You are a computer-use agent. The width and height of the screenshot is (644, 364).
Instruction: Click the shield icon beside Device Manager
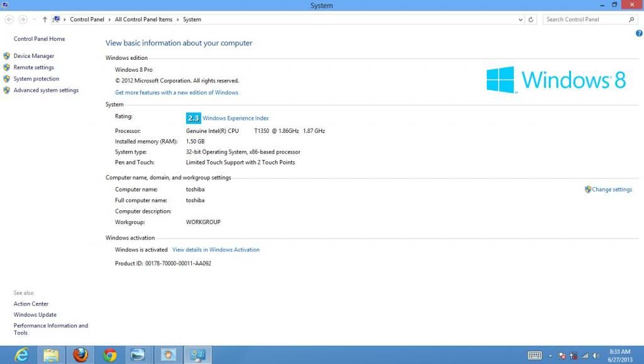6,56
